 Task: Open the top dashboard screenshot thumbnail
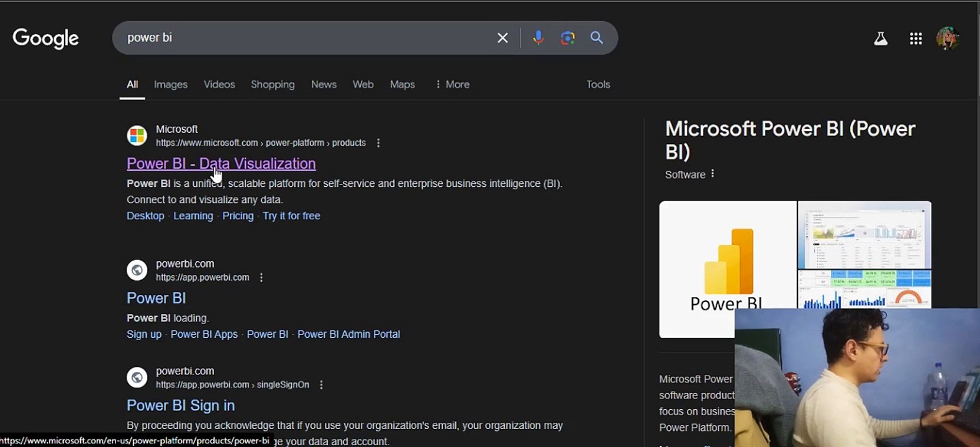coord(864,235)
